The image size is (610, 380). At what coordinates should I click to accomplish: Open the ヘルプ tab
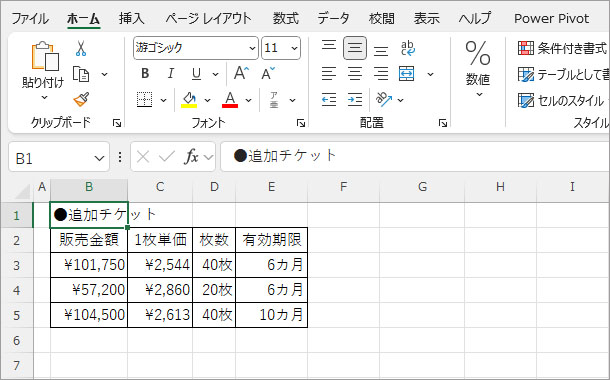[474, 18]
